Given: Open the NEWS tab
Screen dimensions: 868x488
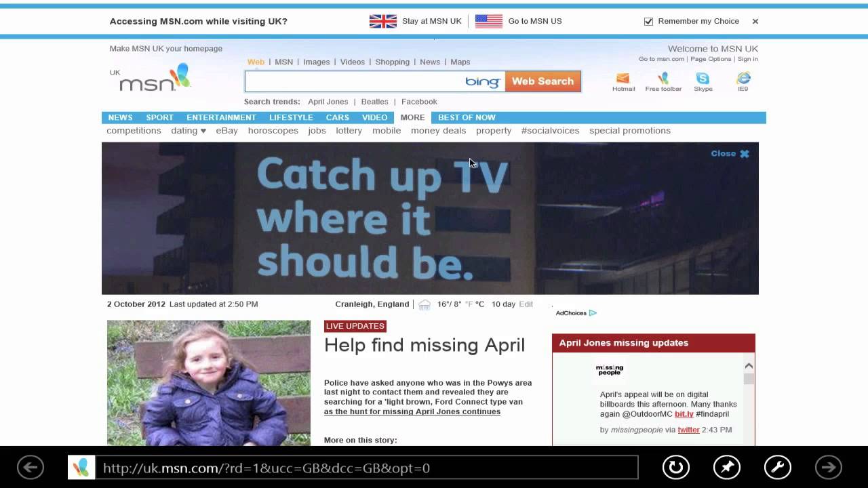Looking at the screenshot, I should [120, 117].
